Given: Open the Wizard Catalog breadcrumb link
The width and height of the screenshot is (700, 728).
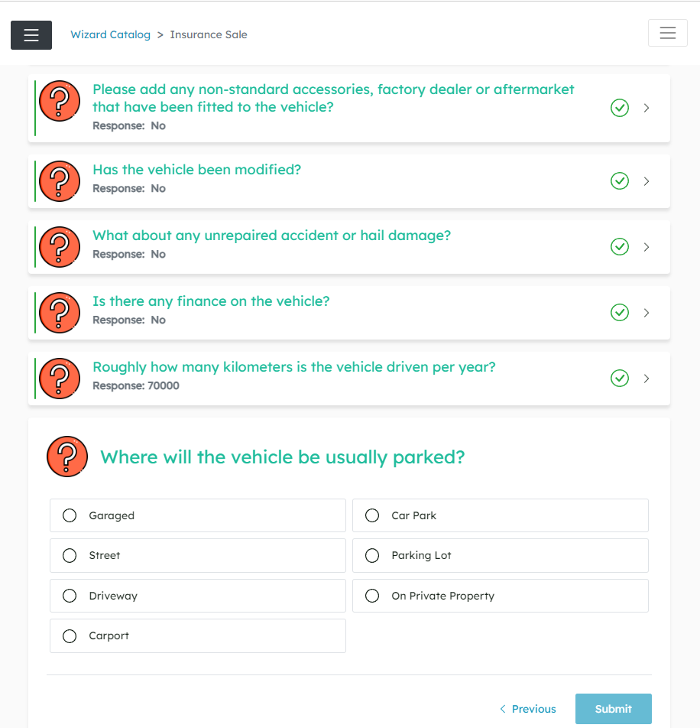Looking at the screenshot, I should point(110,34).
